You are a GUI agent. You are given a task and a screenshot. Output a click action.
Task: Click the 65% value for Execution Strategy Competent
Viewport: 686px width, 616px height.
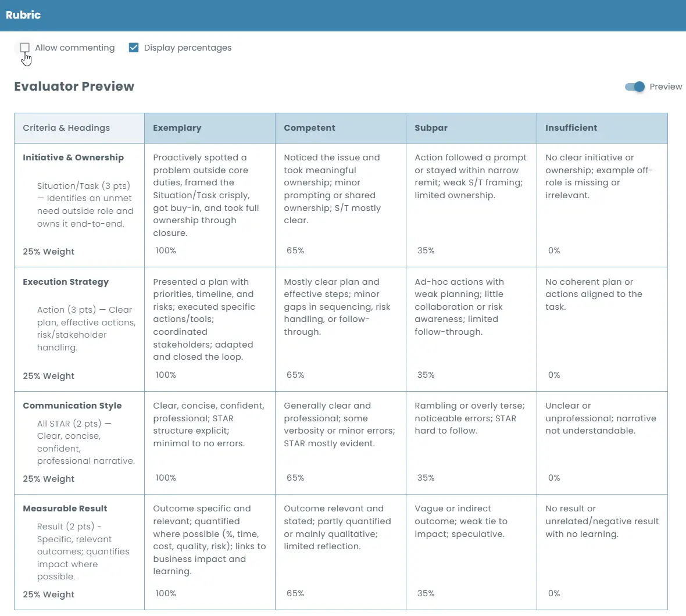295,375
